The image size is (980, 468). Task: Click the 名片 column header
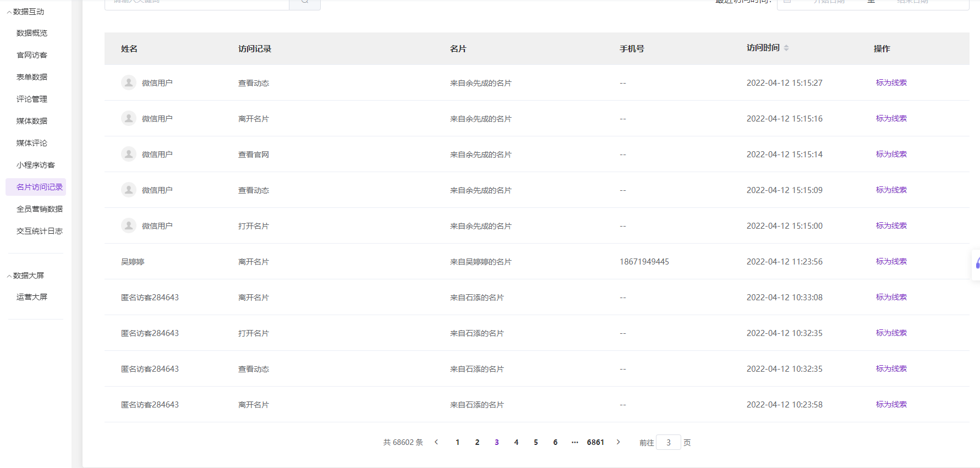coord(458,49)
